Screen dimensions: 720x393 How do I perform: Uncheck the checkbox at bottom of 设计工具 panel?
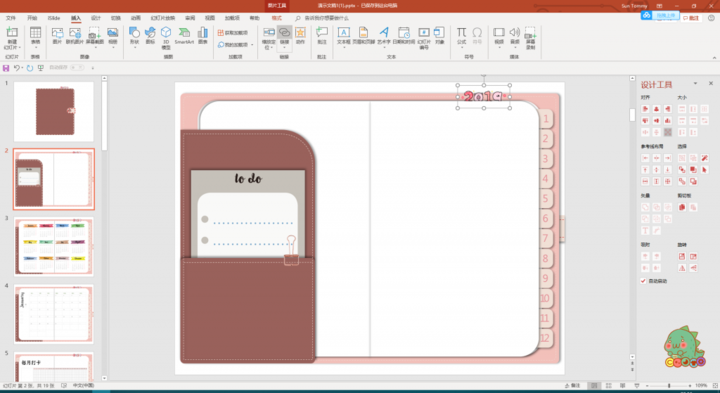tap(643, 281)
